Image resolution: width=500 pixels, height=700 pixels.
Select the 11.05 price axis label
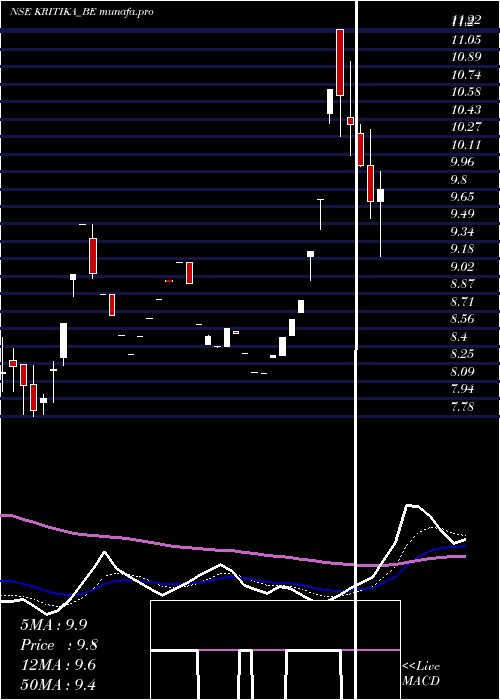click(466, 40)
